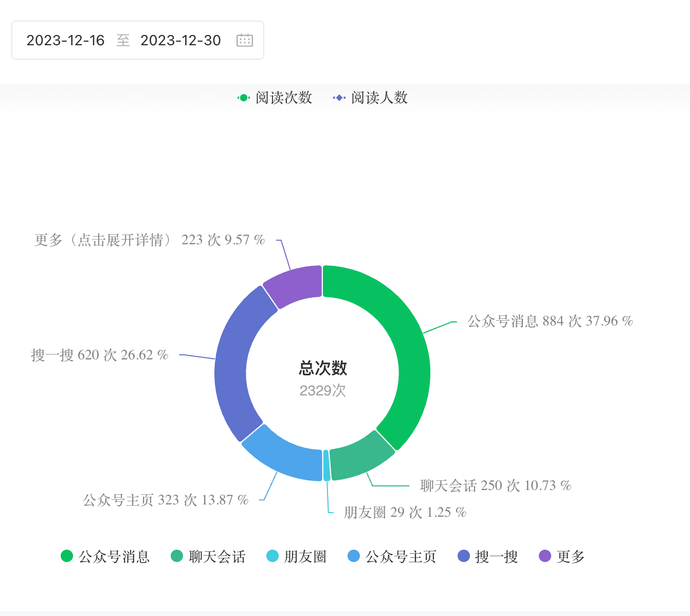Screen dimensions: 690x616
Task: Click label 朋友圈 29 次 1.25 %
Action: click(x=405, y=512)
